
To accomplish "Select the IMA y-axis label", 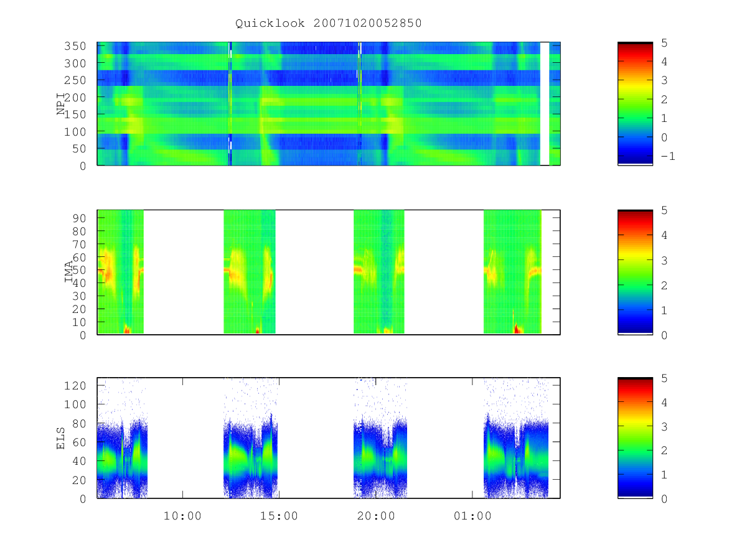I will (68, 272).
